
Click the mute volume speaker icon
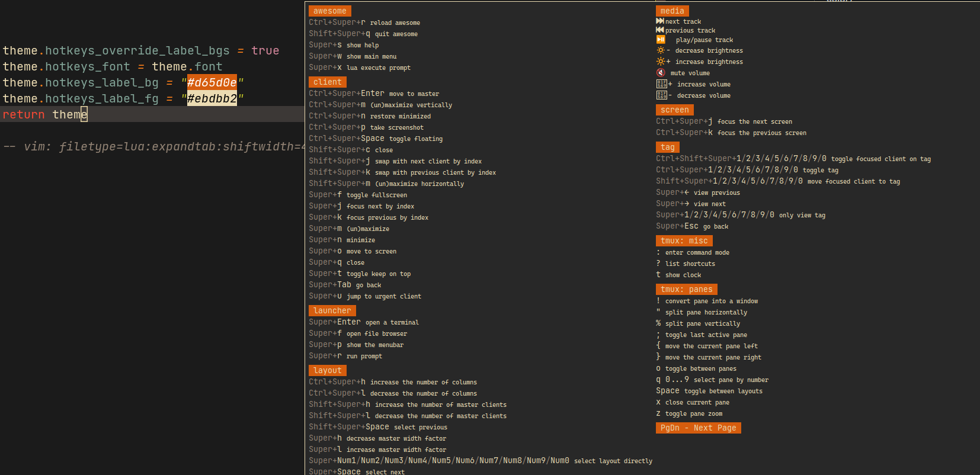tap(661, 73)
